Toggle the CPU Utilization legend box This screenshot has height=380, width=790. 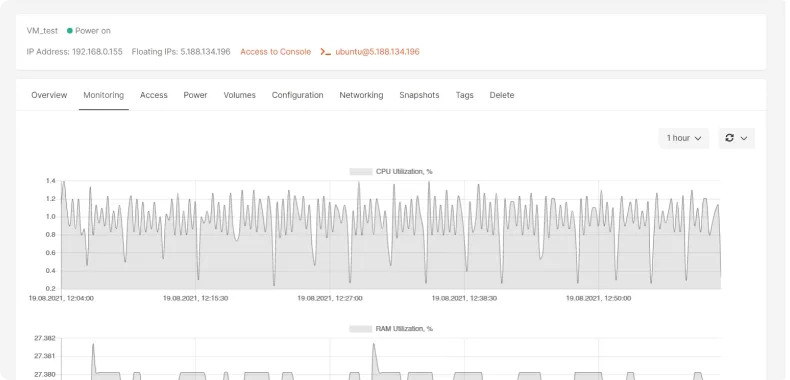click(x=361, y=172)
